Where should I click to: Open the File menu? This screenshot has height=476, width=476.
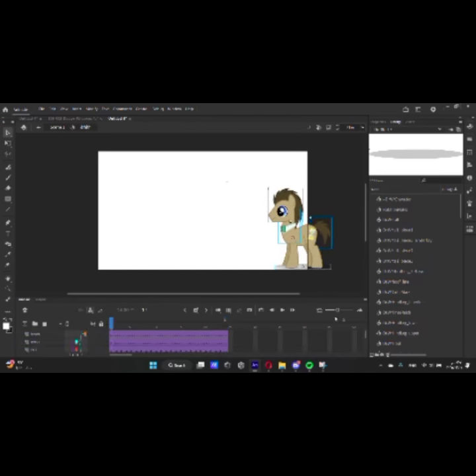point(41,109)
